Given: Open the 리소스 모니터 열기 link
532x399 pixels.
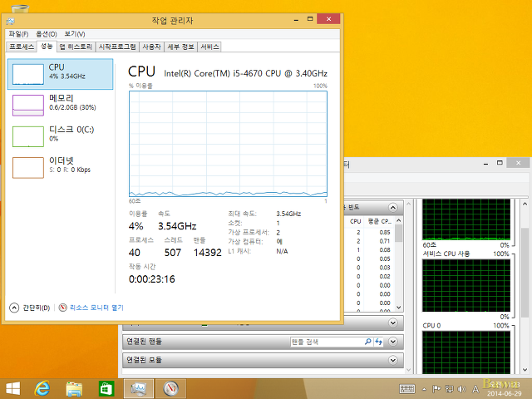Looking at the screenshot, I should [96, 308].
